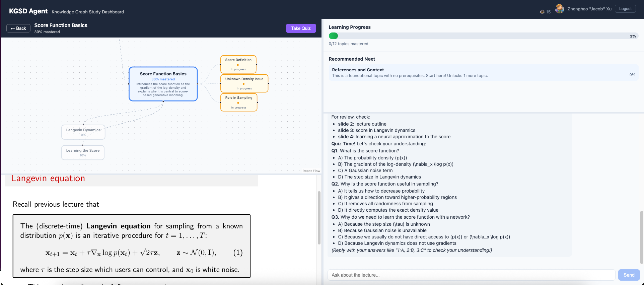Click "D) The step size in Langevin dynamics"
Screen dimensions: 644x285
379,177
